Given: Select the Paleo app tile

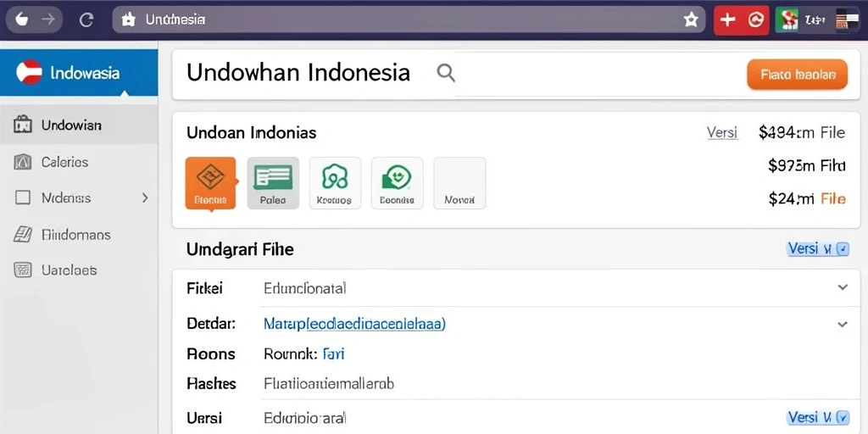Looking at the screenshot, I should click(273, 183).
